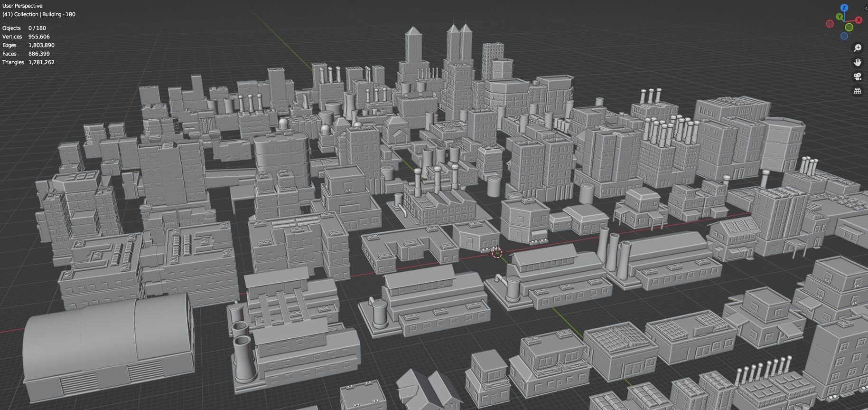Click the Triangles value '1,781,262'
This screenshot has height=410, width=868.
click(41, 62)
